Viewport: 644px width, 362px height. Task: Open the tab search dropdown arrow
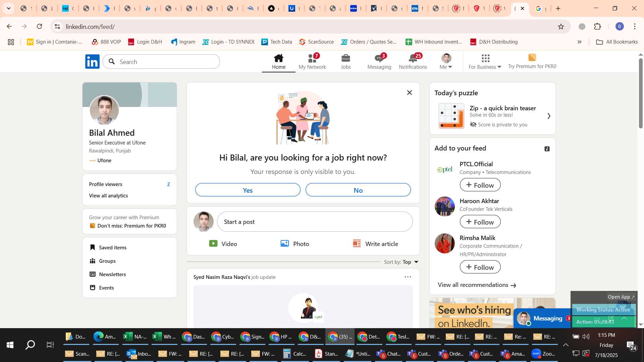(x=9, y=8)
